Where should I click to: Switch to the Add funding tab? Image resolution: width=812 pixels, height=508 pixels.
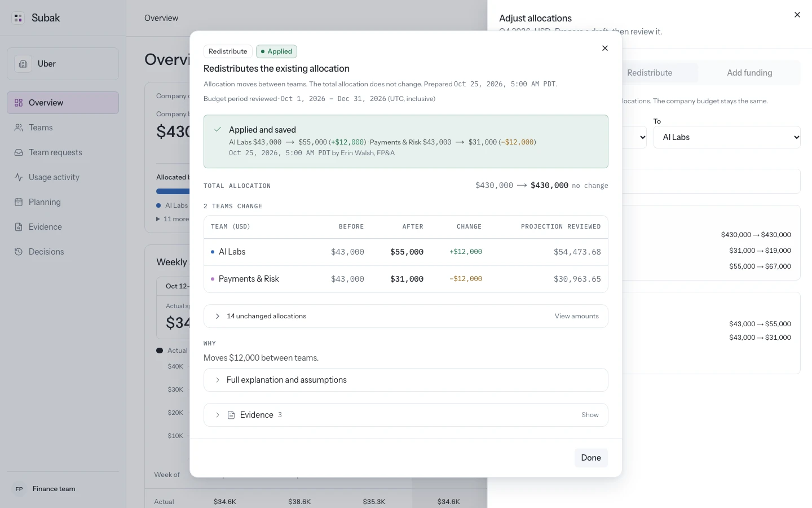749,73
